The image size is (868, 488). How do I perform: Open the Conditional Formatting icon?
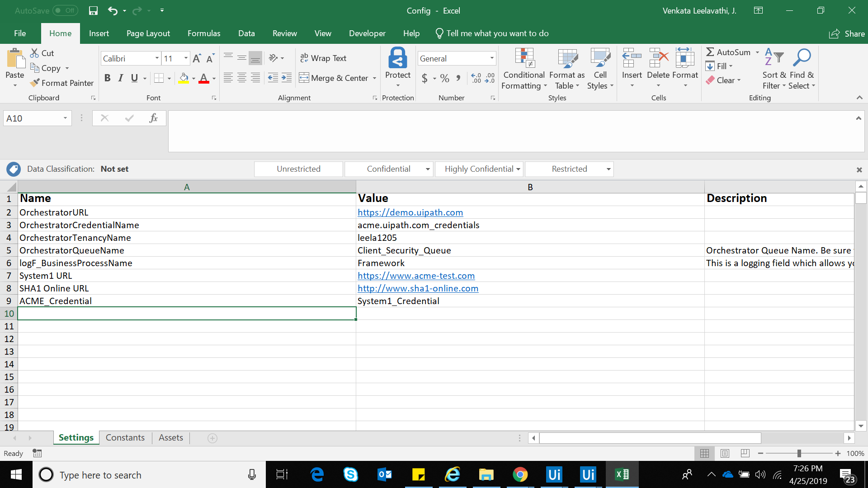pyautogui.click(x=524, y=58)
